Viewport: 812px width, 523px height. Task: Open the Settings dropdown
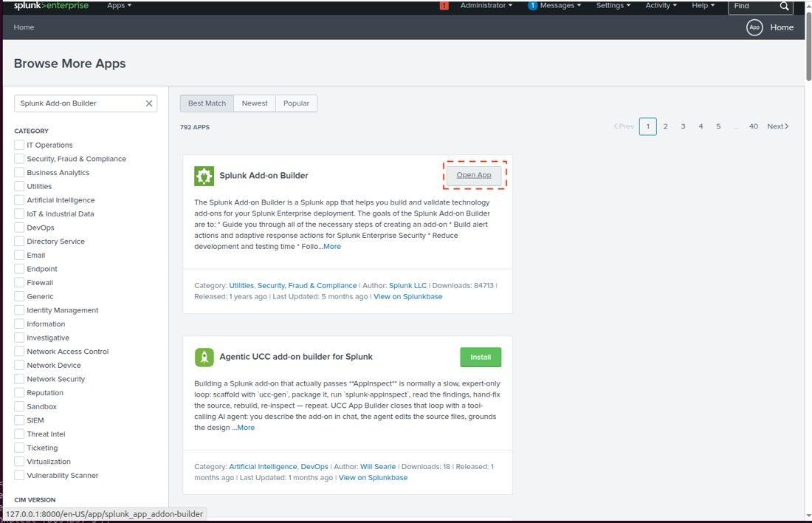coord(613,6)
